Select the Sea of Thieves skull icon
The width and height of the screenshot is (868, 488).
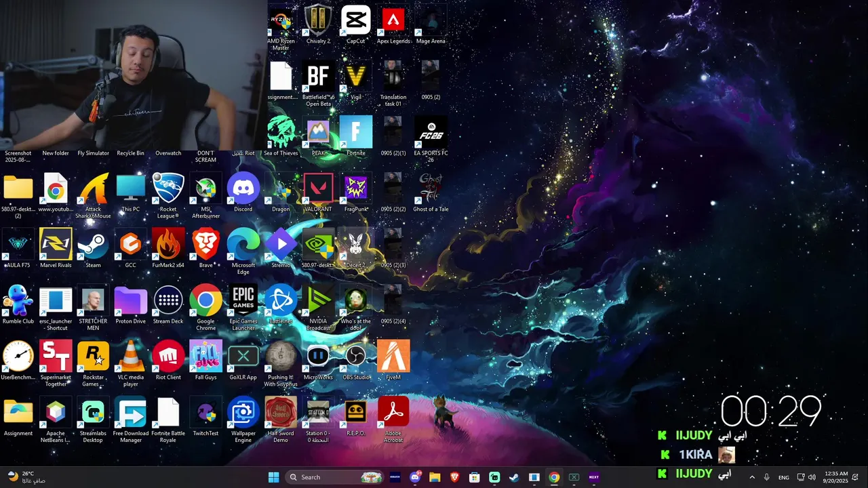pos(281,133)
